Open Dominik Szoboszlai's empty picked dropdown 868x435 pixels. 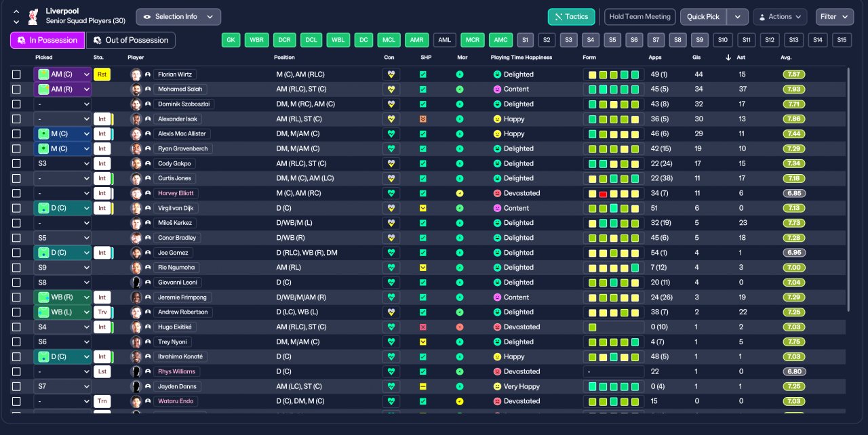click(x=63, y=104)
